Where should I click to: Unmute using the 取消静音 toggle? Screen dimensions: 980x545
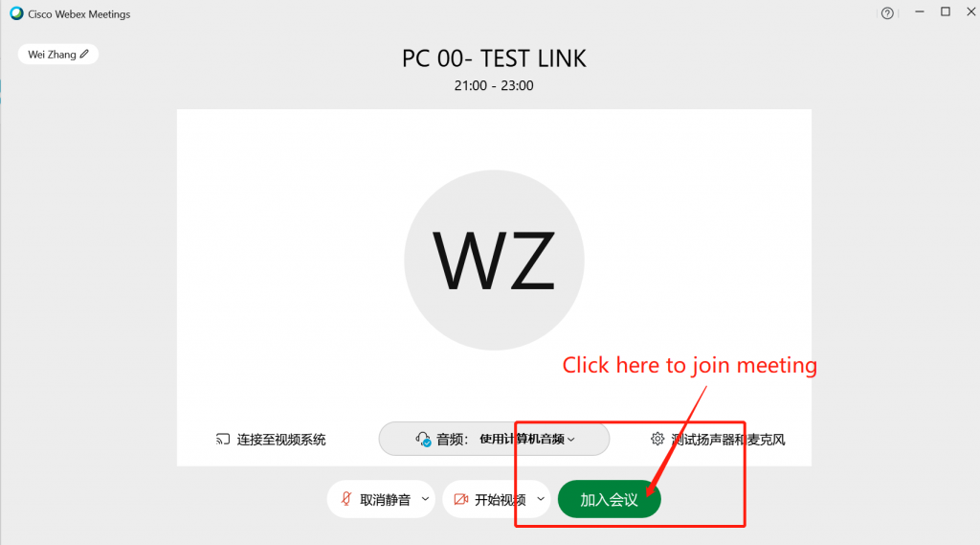coord(374,499)
